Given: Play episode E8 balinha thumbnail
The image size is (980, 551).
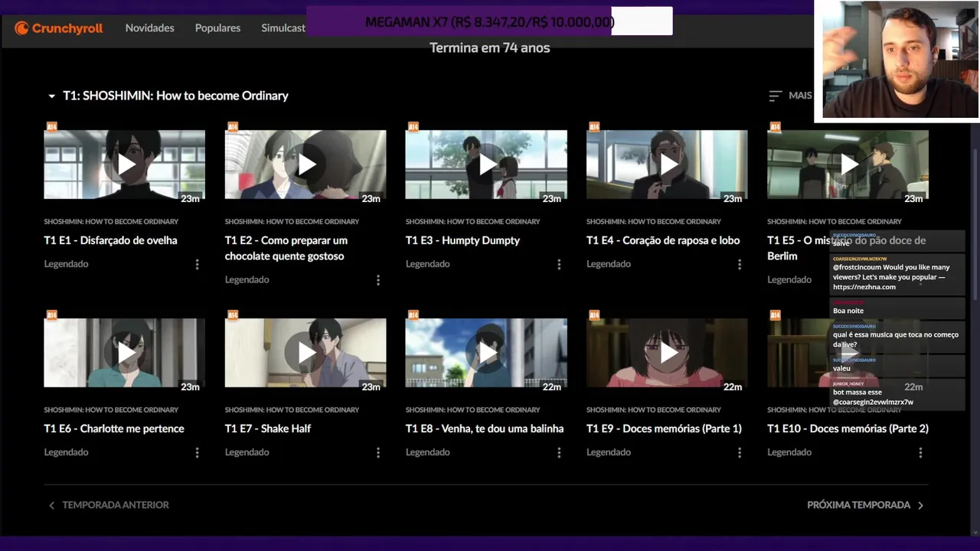Looking at the screenshot, I should coord(486,353).
